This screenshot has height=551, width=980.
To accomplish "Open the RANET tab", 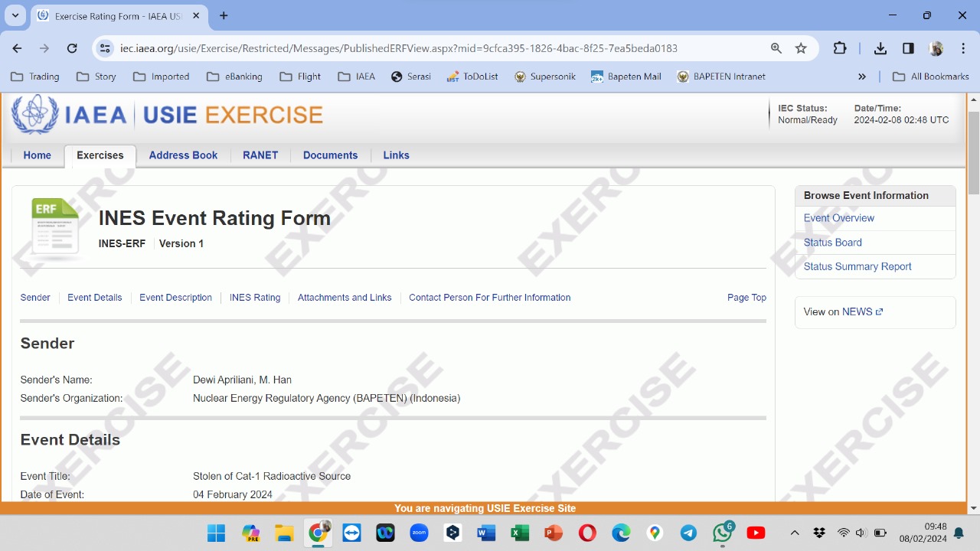I will pyautogui.click(x=260, y=155).
